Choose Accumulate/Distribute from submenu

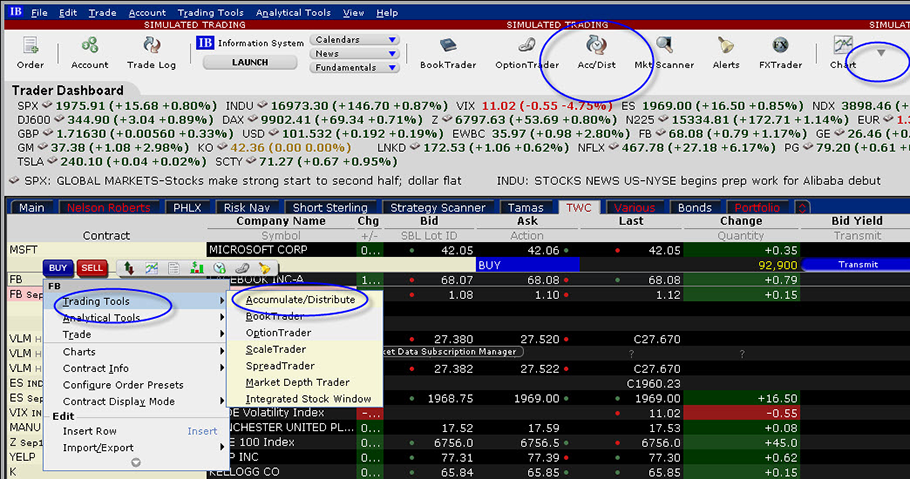[x=301, y=300]
